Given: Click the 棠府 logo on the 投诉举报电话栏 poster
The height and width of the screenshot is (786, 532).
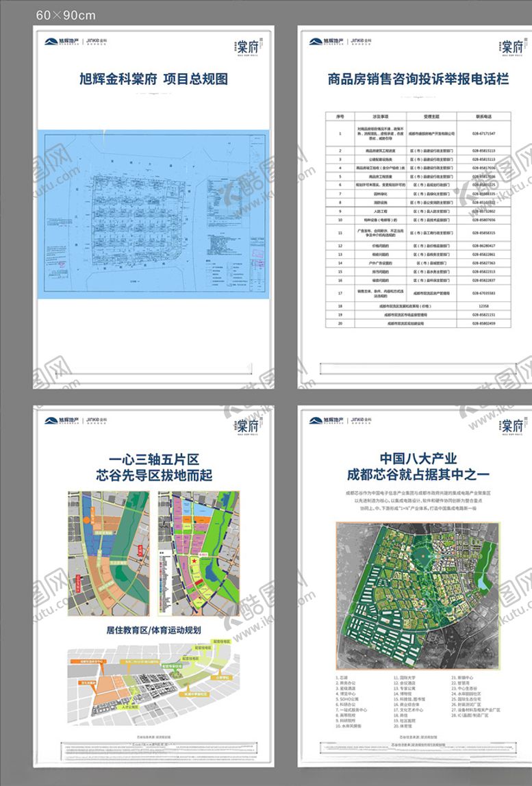Looking at the screenshot, I should 512,47.
